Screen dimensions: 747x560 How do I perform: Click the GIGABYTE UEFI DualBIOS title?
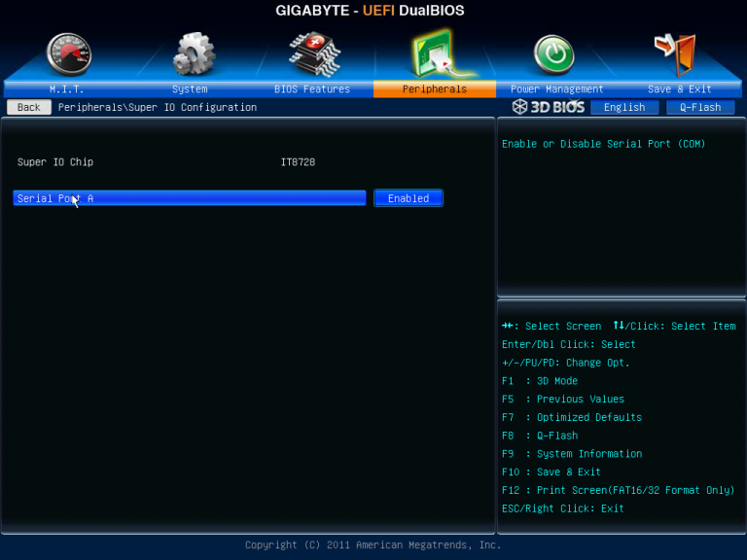[370, 11]
